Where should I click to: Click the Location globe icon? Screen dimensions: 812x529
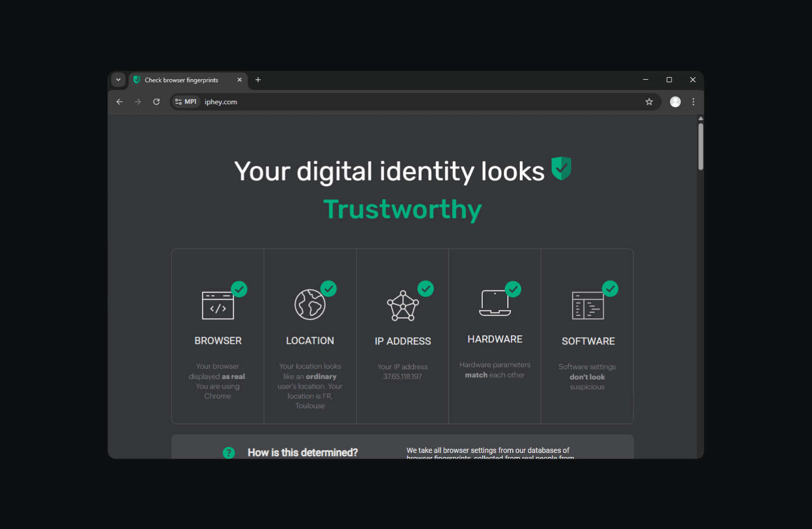coord(310,304)
